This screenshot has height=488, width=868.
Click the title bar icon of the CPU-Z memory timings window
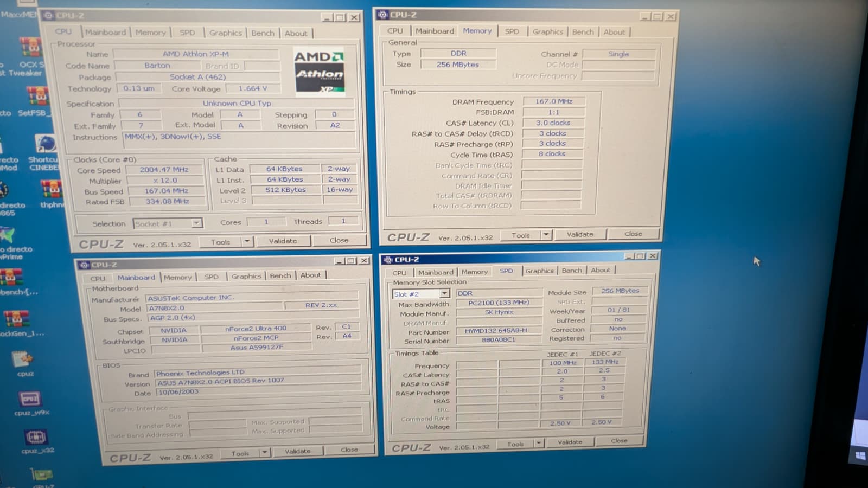click(x=383, y=15)
